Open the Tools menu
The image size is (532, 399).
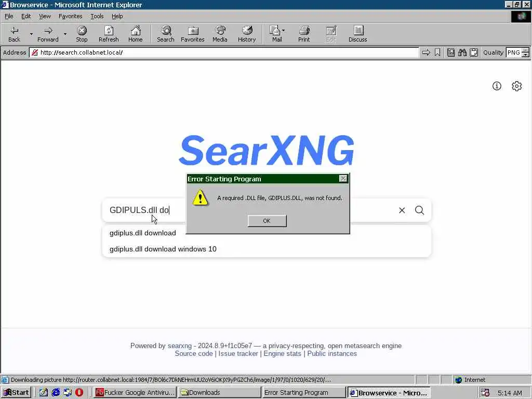97,16
